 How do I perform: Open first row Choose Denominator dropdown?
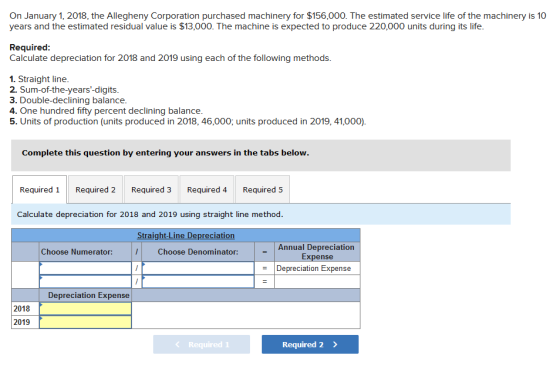[x=198, y=268]
